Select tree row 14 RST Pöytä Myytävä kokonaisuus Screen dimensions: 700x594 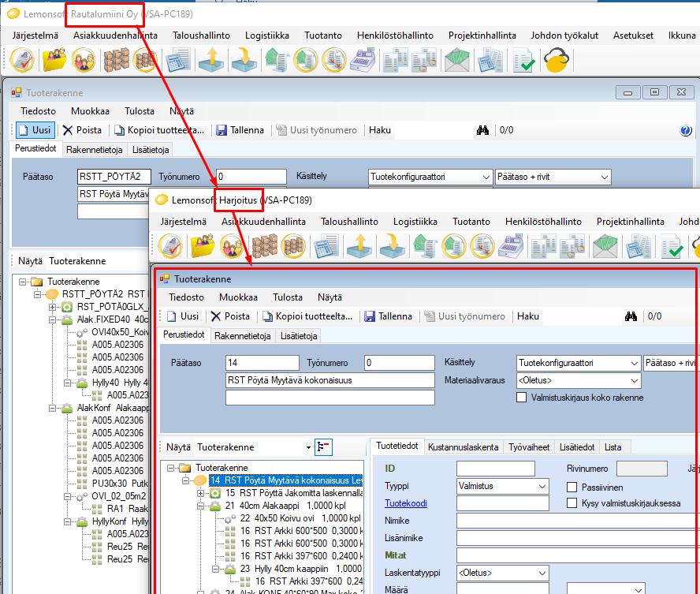286,480
